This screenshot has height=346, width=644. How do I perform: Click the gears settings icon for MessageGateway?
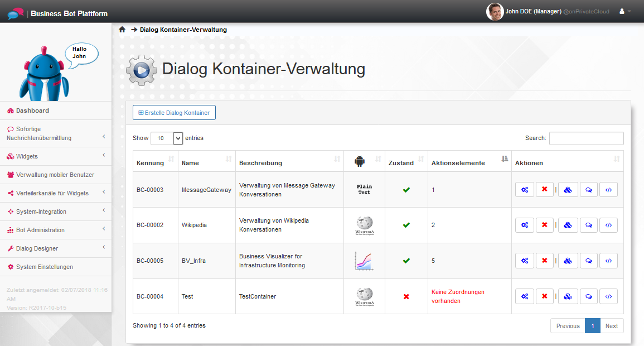[x=524, y=190]
